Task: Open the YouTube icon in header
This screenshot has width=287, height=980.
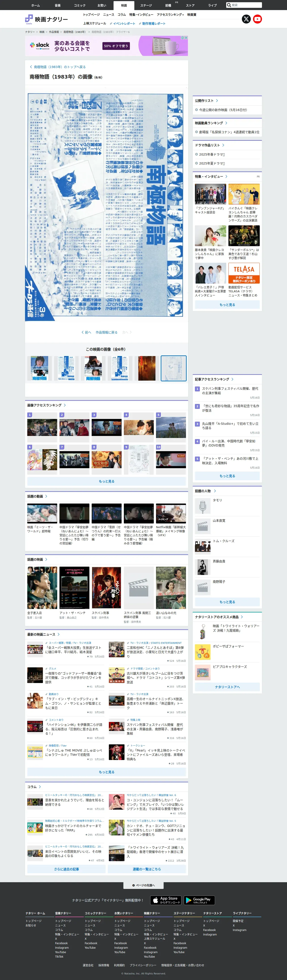Action: click(257, 19)
